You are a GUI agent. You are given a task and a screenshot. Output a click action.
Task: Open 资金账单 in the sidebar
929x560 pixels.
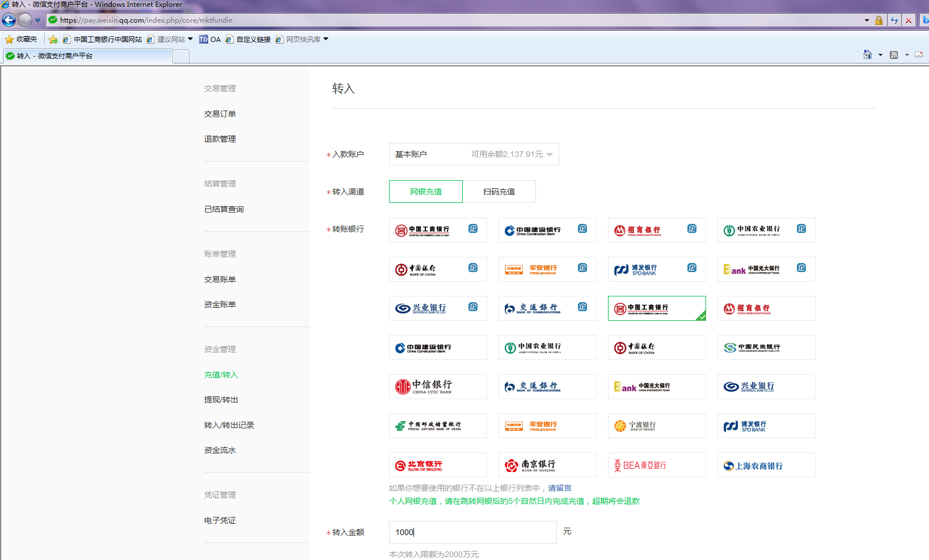point(220,304)
